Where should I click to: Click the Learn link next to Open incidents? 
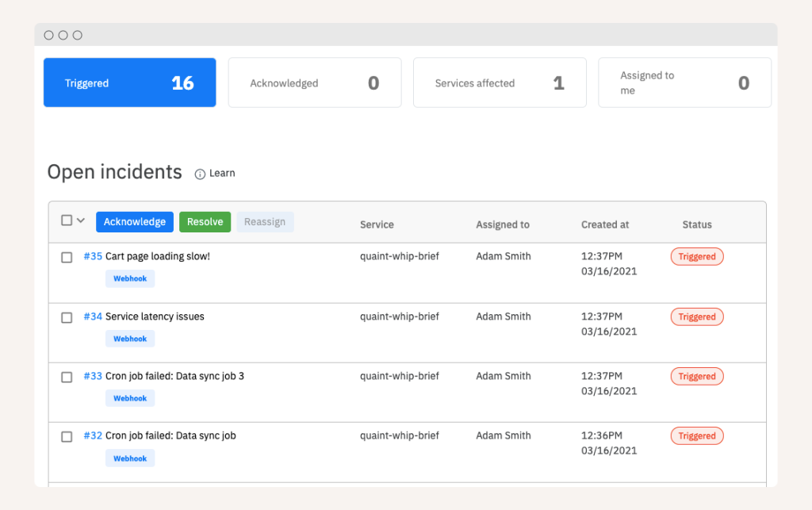[x=222, y=173]
